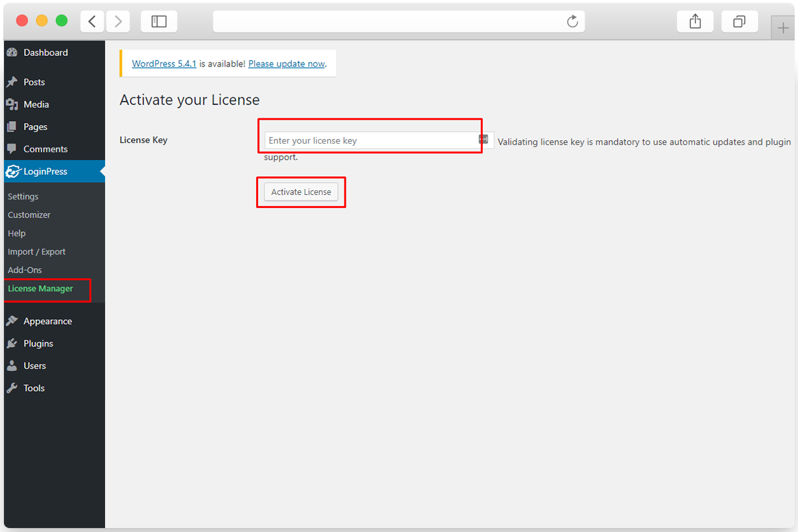Screen dimensions: 798x532
Task: Click the 'Activate your License' heading
Action: tap(190, 100)
